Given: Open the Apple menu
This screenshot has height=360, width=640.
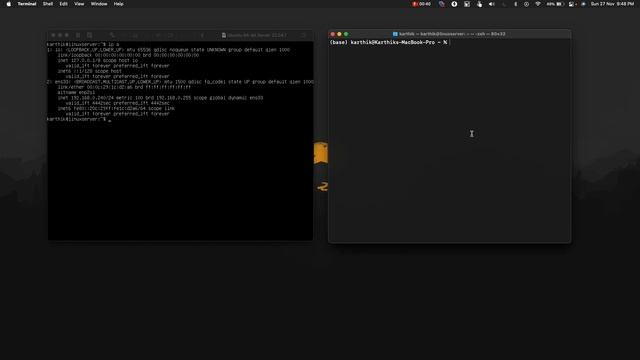Looking at the screenshot, I should (x=9, y=4).
